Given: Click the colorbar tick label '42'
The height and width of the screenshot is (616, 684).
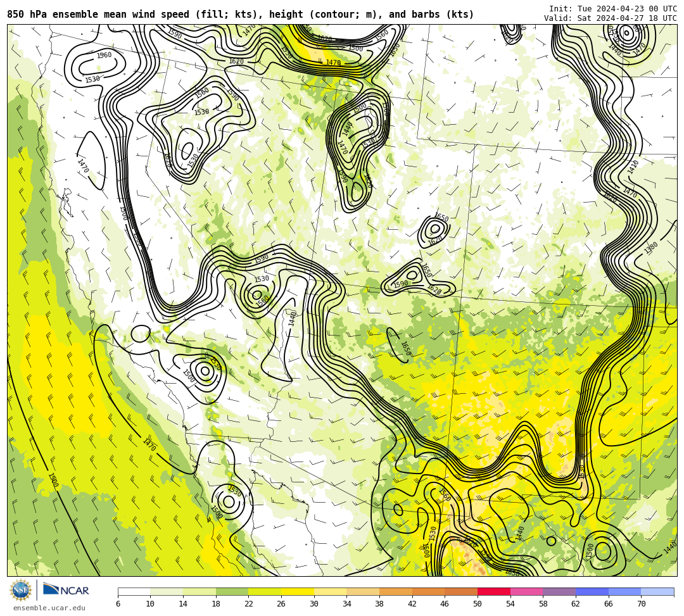Looking at the screenshot, I should (412, 604).
